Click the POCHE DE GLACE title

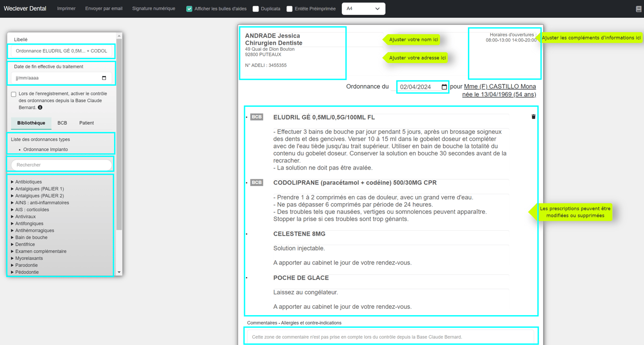(x=301, y=278)
